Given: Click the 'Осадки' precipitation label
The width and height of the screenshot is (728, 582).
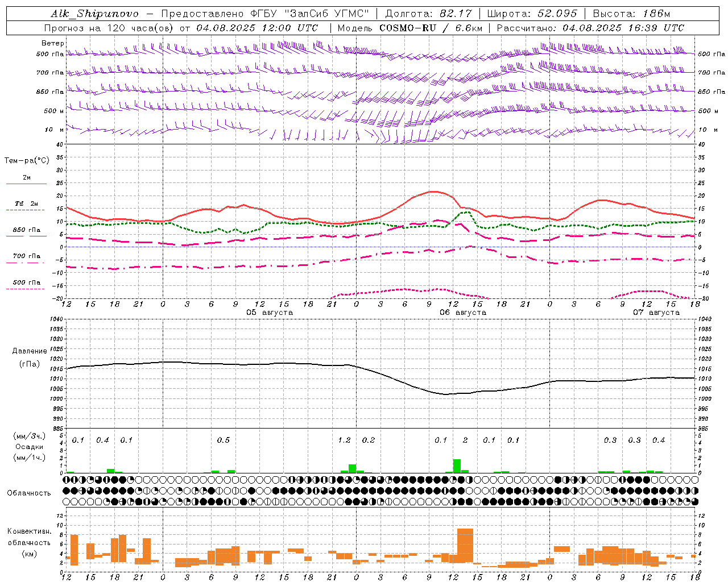Looking at the screenshot, I should 30,447.
